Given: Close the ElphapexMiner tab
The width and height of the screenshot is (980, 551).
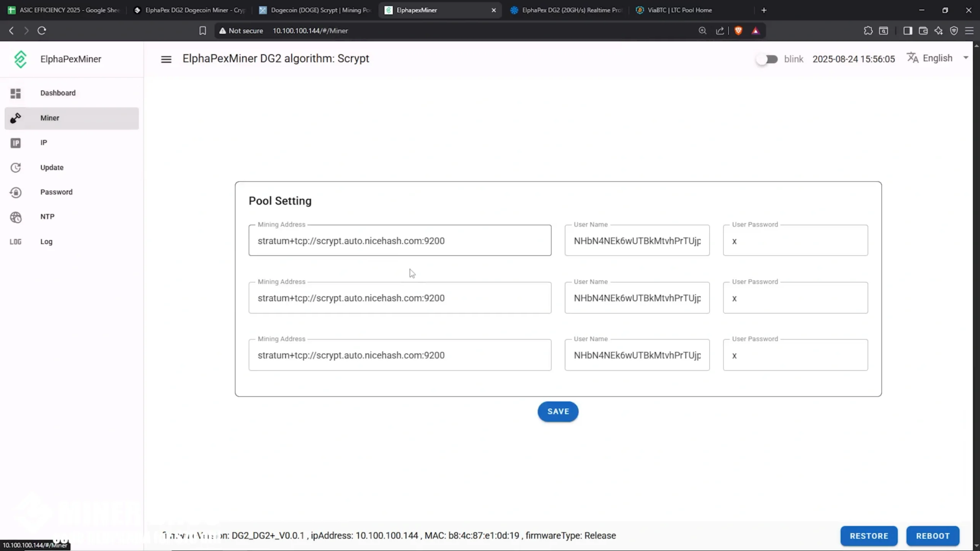Looking at the screenshot, I should (x=493, y=10).
